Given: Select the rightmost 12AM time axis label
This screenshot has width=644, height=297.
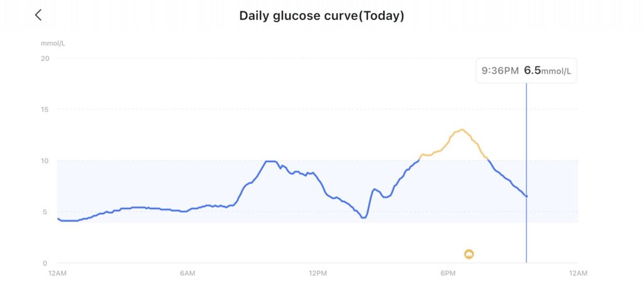Looking at the screenshot, I should (578, 273).
